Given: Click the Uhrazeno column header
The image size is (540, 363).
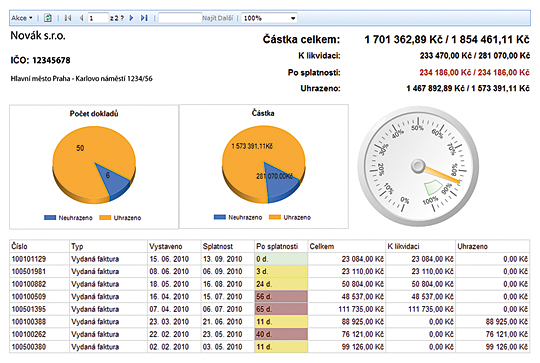Looking at the screenshot, I should coord(493,246).
